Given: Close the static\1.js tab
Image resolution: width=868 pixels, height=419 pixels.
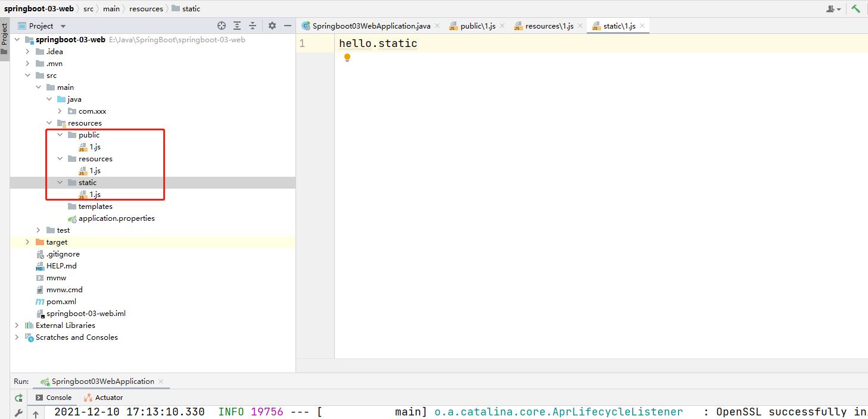Looking at the screenshot, I should [x=642, y=26].
